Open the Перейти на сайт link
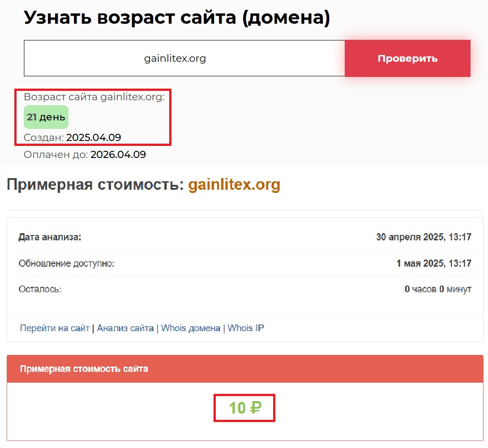Screen dimensions: 488x448 pos(55,328)
